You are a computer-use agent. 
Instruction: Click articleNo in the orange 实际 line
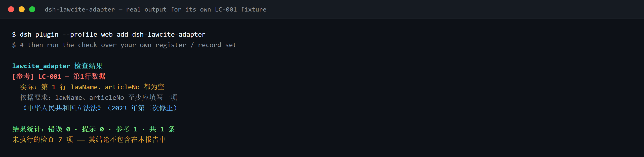[122, 87]
